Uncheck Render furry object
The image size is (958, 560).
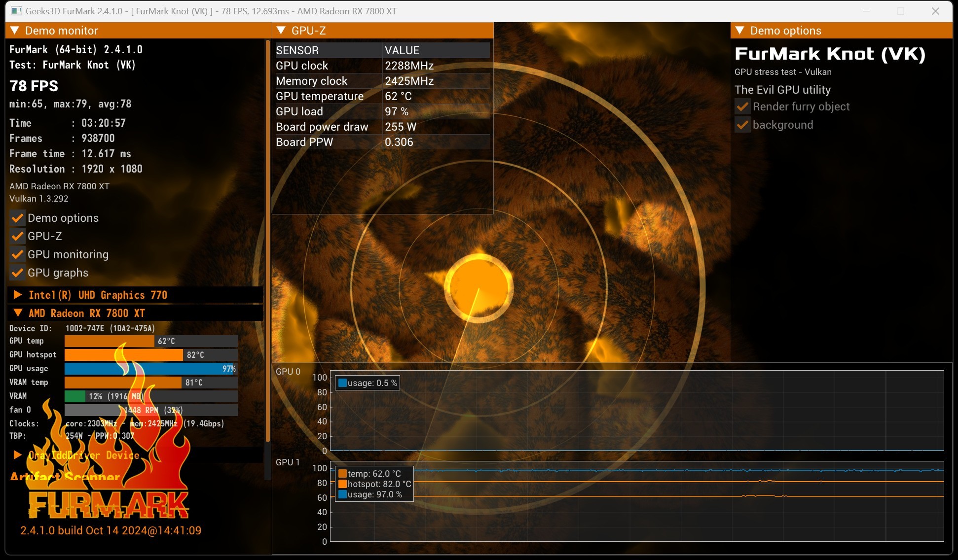coord(742,106)
